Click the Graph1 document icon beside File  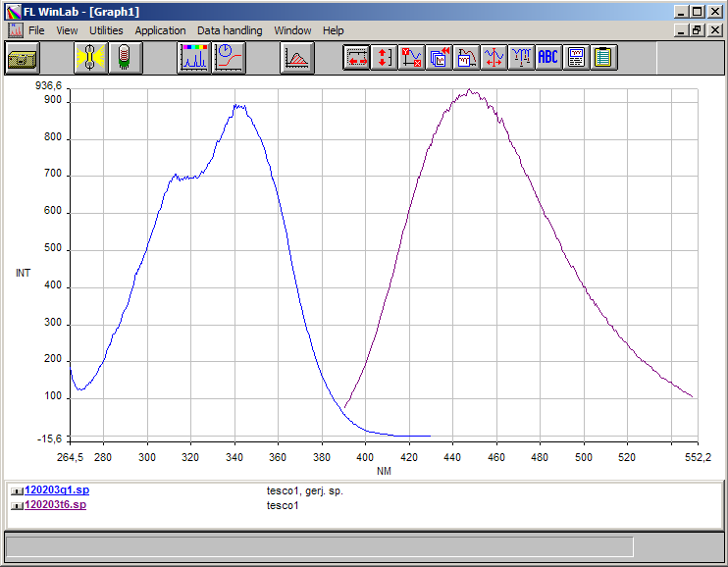(x=16, y=30)
